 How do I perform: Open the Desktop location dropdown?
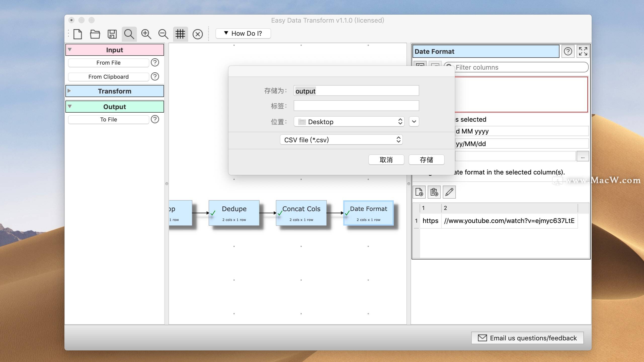(x=349, y=122)
